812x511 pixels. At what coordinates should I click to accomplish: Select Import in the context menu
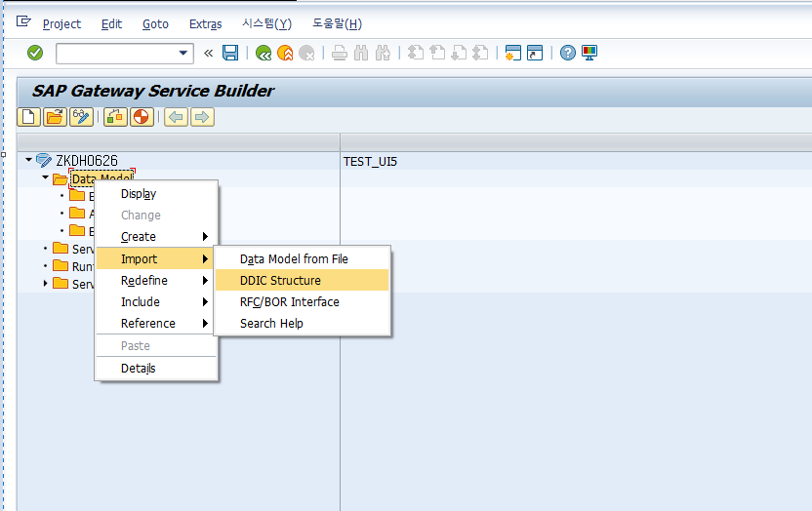pos(156,258)
